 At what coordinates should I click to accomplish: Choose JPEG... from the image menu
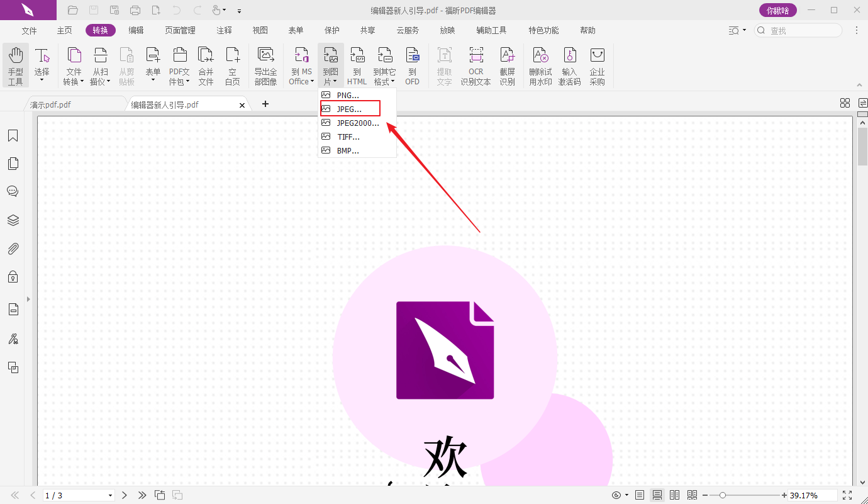(x=350, y=109)
